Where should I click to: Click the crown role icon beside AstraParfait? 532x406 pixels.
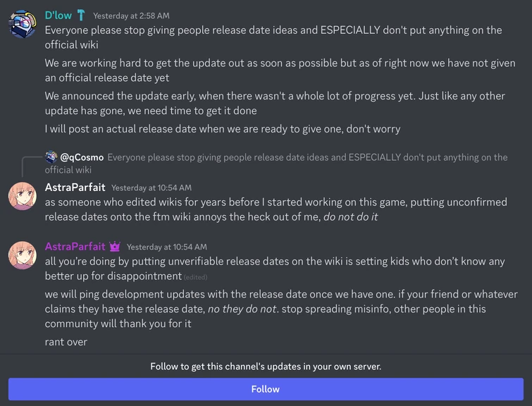click(115, 247)
